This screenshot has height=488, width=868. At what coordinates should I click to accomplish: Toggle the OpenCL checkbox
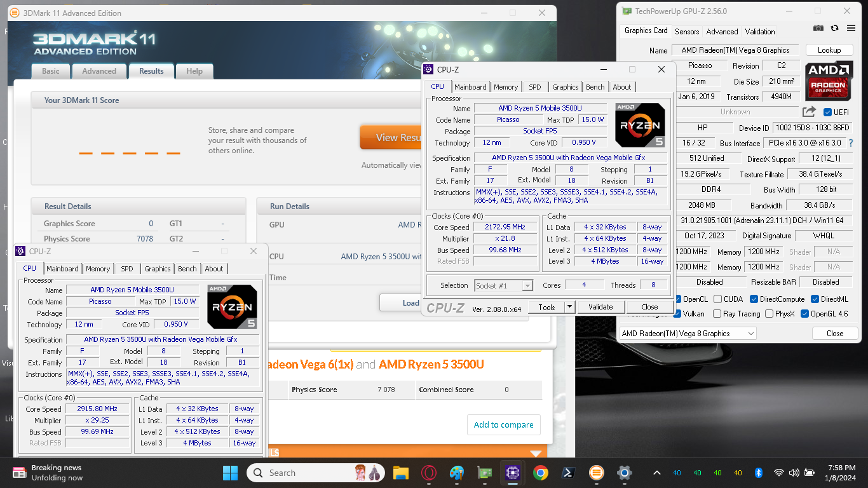tap(678, 299)
